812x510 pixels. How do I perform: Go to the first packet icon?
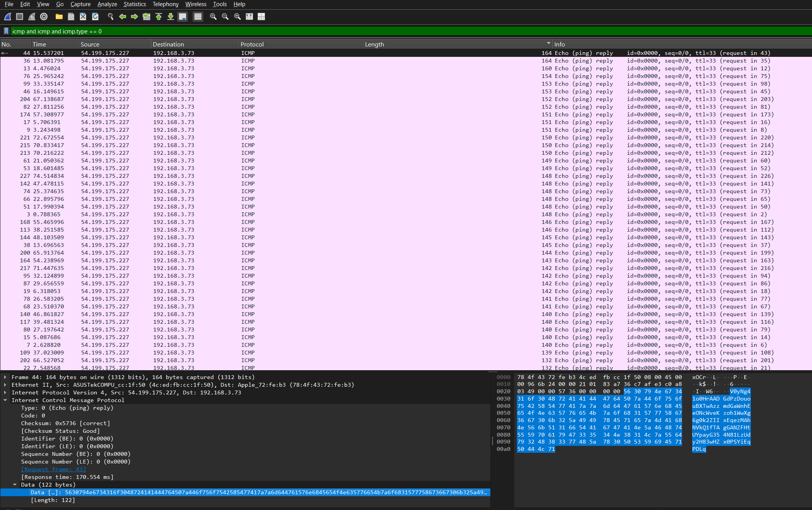click(159, 17)
